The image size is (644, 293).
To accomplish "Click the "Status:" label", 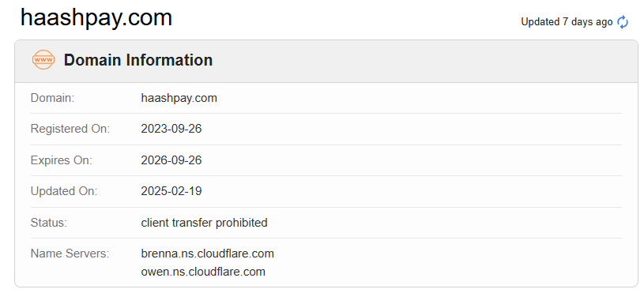I will [48, 223].
